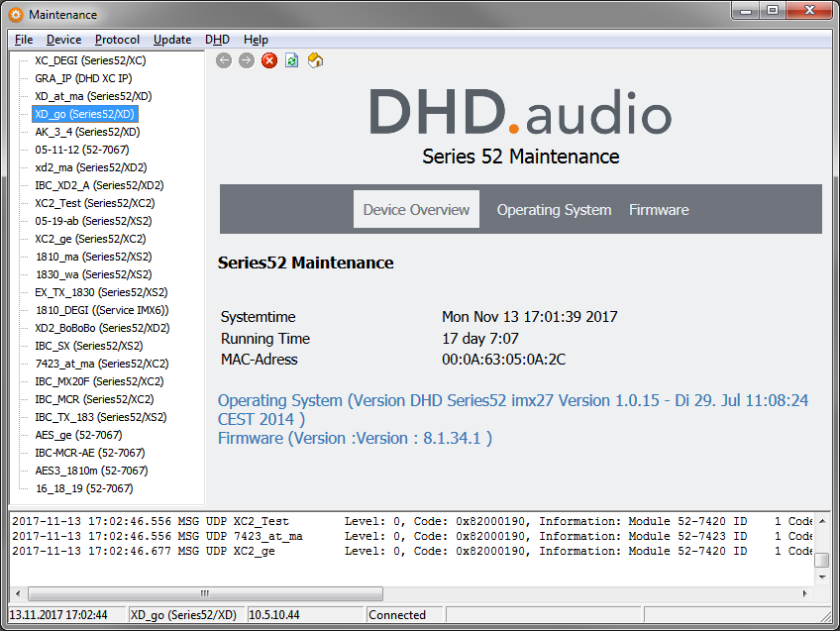The width and height of the screenshot is (840, 631).
Task: Open the Protocol menu
Action: 117,40
